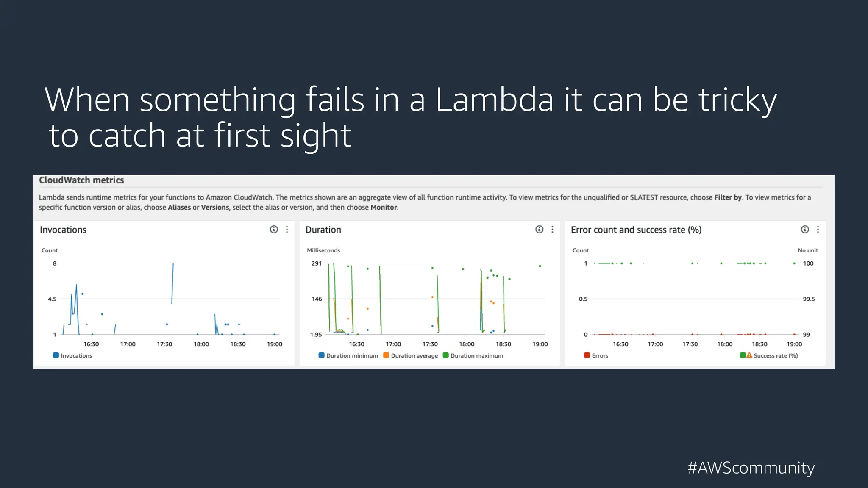Click the Duration panel title
This screenshot has width=868, height=488.
click(x=323, y=230)
